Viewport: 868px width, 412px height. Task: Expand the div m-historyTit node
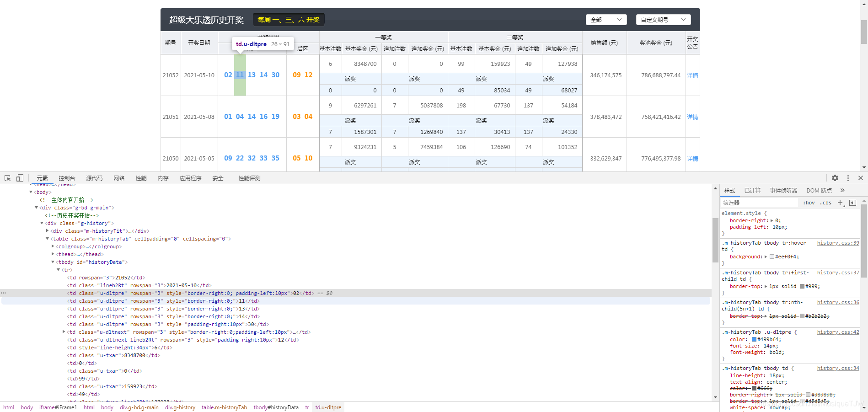click(x=48, y=231)
